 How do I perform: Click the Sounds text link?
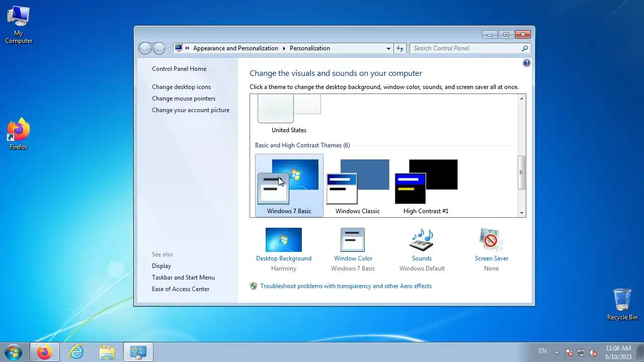pos(422,258)
